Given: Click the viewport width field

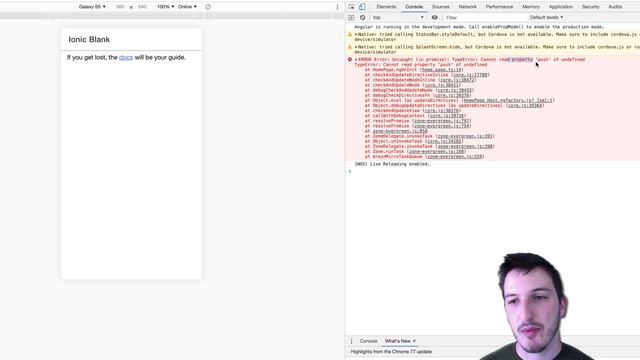Looking at the screenshot, I should [x=120, y=7].
